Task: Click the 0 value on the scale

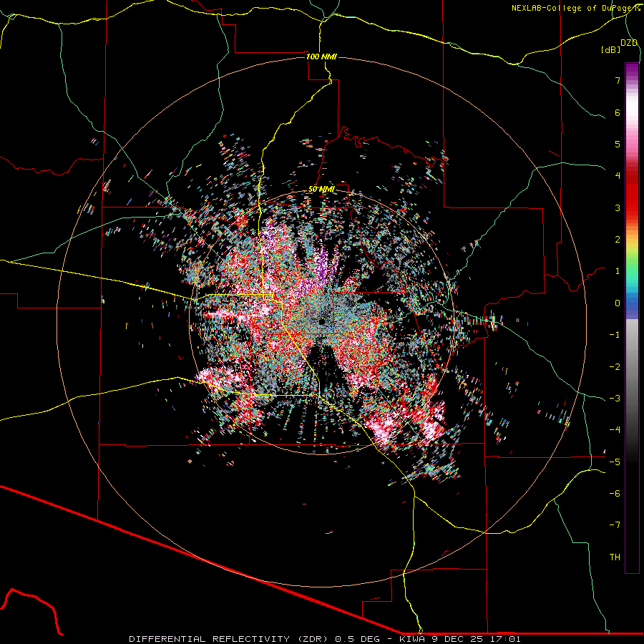Action: tap(618, 303)
